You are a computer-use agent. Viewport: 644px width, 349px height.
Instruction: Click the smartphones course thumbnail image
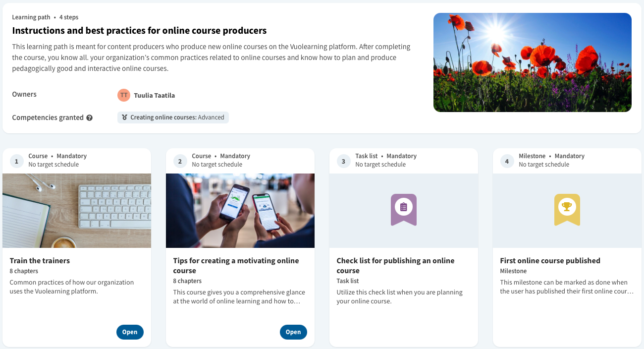tap(240, 211)
